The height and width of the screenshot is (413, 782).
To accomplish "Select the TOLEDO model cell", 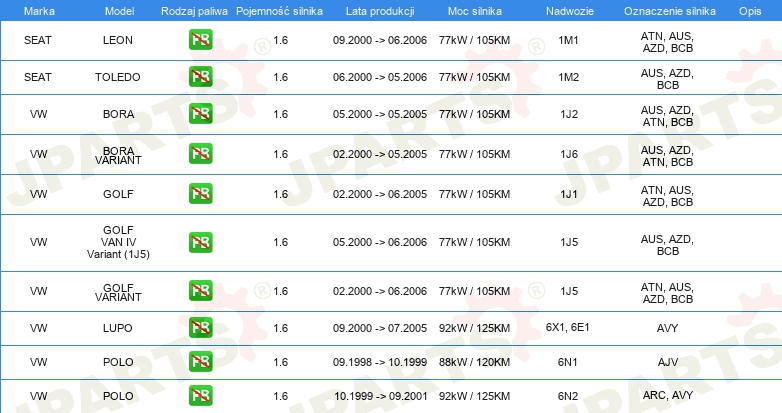I will 118,77.
